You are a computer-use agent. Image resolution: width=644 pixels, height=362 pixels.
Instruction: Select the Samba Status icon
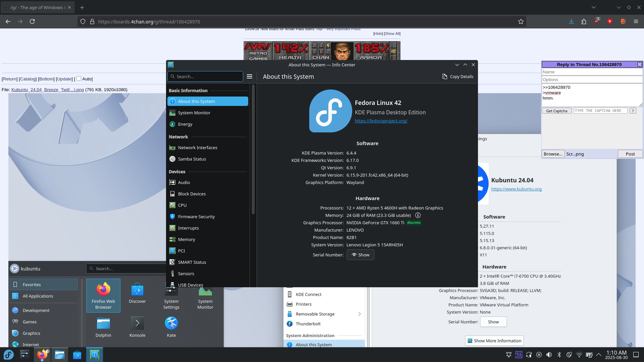[x=172, y=159]
